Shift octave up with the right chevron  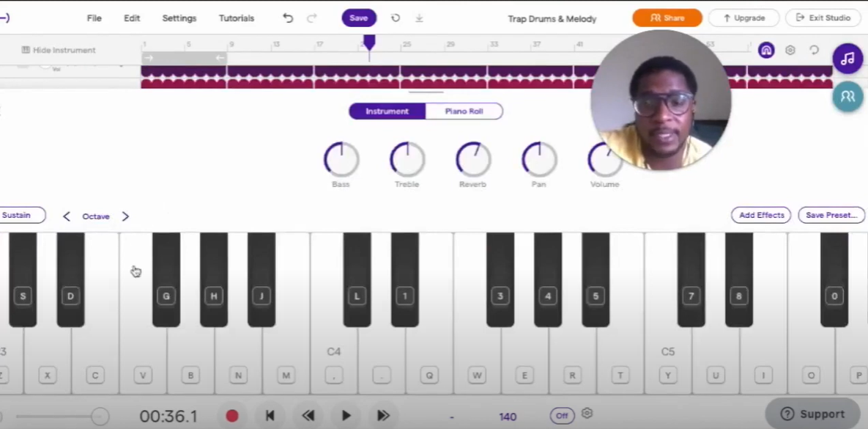(x=125, y=216)
